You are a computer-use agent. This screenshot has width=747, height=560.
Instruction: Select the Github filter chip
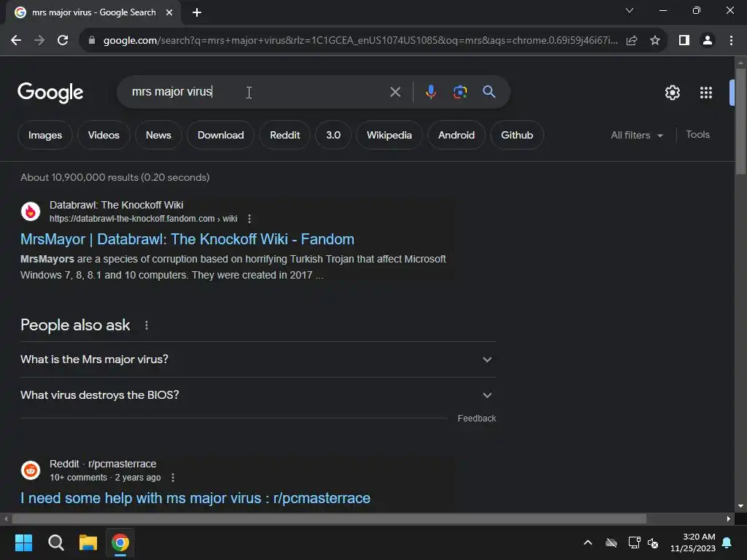517,135
